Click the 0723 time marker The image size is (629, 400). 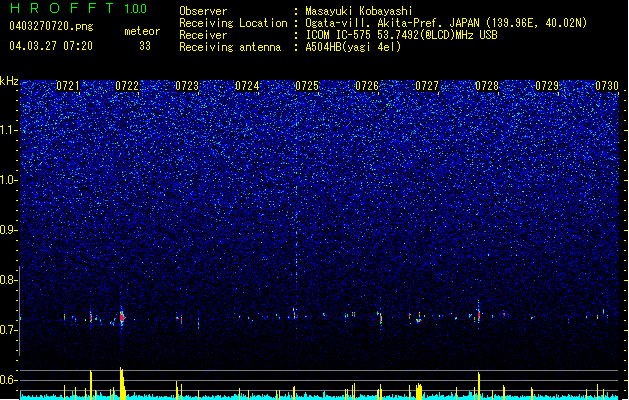coord(187,86)
